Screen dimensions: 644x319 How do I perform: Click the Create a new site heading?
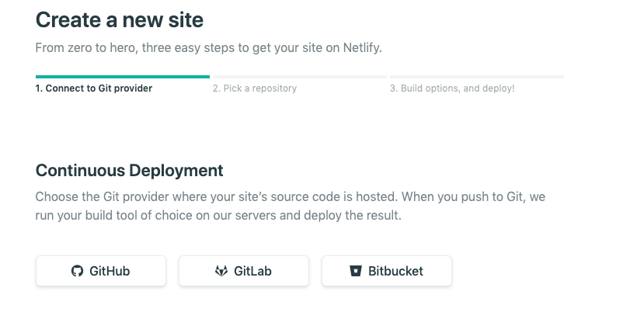pyautogui.click(x=120, y=19)
